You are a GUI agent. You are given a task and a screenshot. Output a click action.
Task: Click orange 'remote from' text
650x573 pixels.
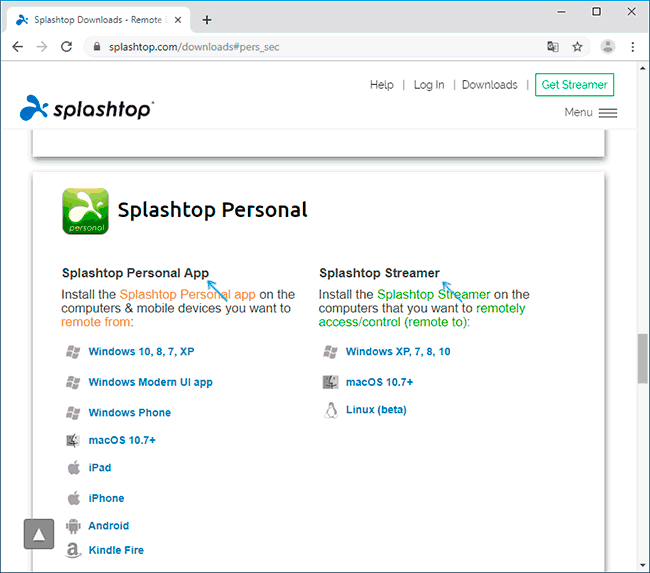pos(95,322)
